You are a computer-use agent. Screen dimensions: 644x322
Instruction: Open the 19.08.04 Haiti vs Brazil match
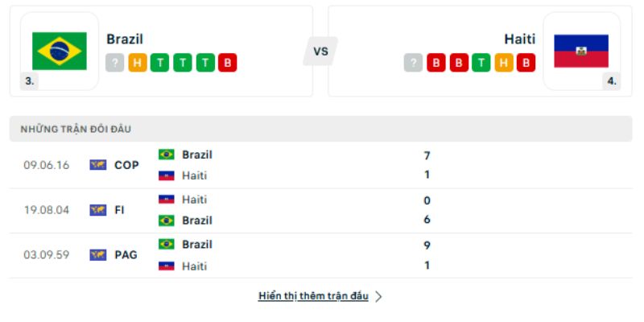click(x=320, y=210)
